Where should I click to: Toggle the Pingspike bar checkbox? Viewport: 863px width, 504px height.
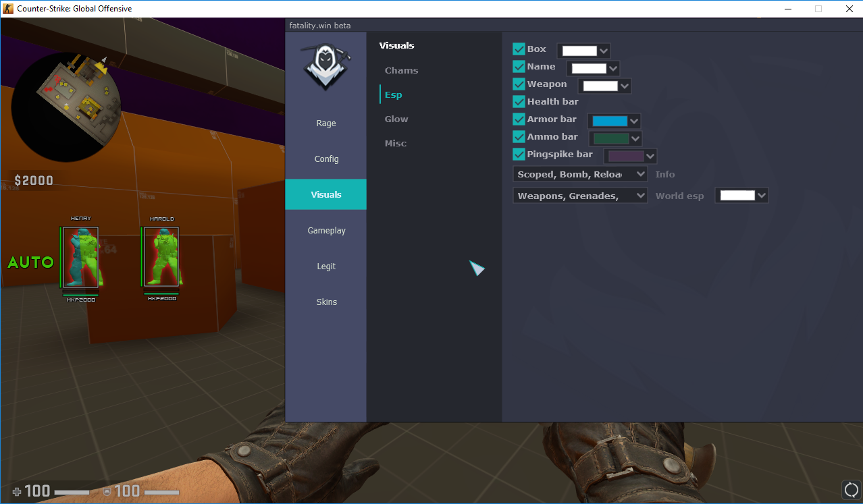519,155
